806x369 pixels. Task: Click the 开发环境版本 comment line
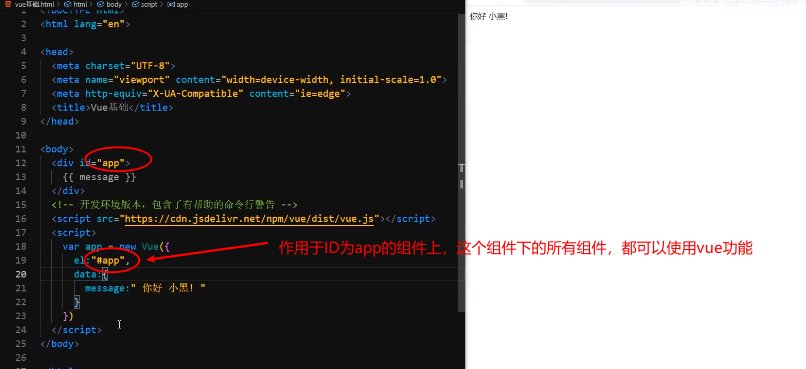click(x=174, y=204)
